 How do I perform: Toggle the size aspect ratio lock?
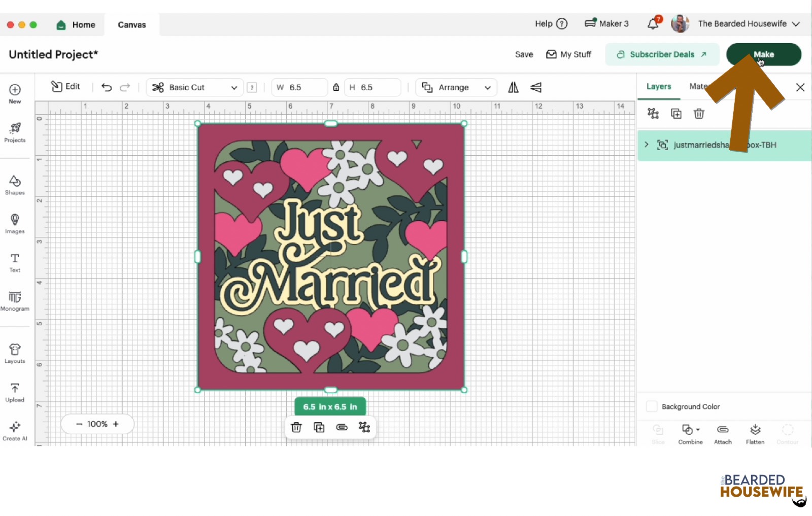[336, 87]
